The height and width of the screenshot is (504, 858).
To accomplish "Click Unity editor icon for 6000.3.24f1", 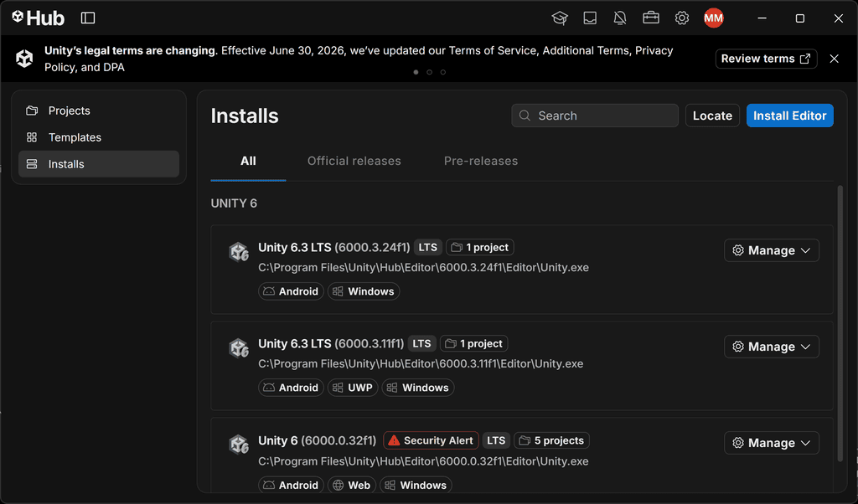I will 239,252.
